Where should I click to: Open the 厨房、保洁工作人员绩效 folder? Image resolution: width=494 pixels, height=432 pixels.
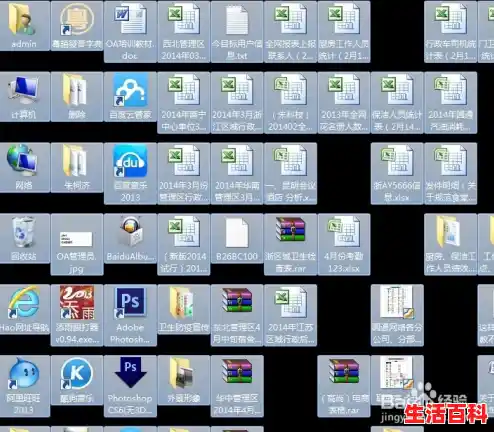pyautogui.click(x=450, y=244)
